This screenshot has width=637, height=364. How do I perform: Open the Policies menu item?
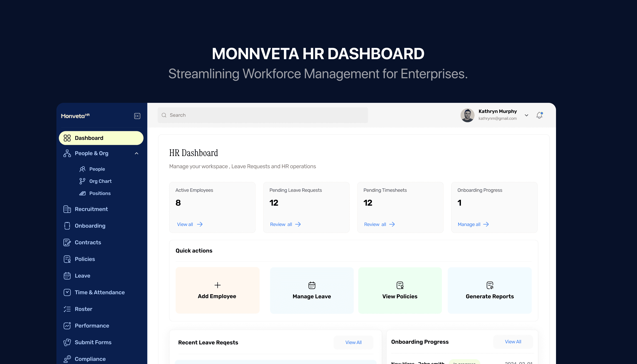coord(85,259)
